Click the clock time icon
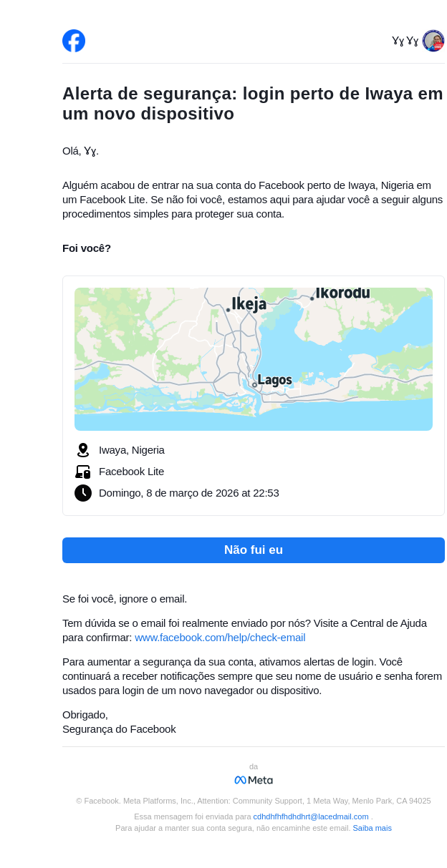 point(83,493)
